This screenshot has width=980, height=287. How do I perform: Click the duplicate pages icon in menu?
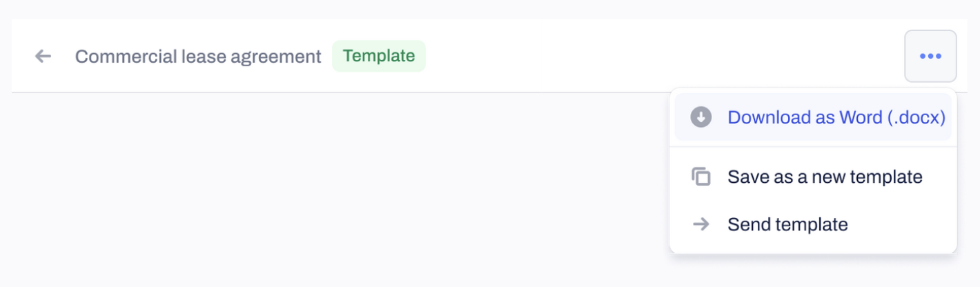(x=701, y=177)
